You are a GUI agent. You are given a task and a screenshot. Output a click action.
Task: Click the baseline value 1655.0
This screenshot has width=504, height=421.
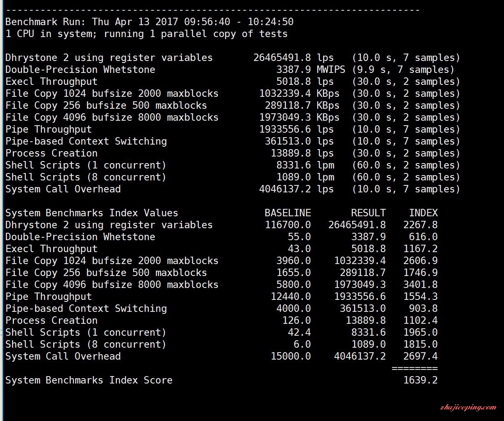tap(294, 273)
